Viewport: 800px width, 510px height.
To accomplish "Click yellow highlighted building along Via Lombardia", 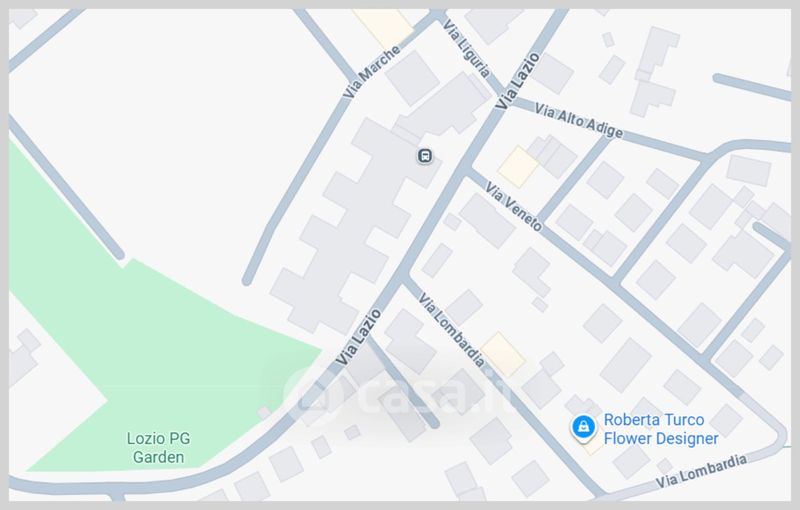I will click(503, 354).
